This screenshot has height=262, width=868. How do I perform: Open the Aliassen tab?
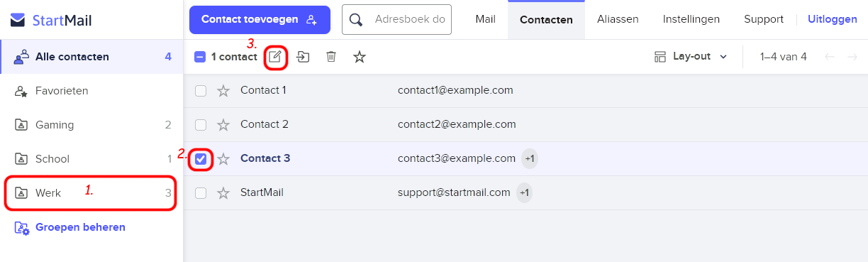pos(618,20)
